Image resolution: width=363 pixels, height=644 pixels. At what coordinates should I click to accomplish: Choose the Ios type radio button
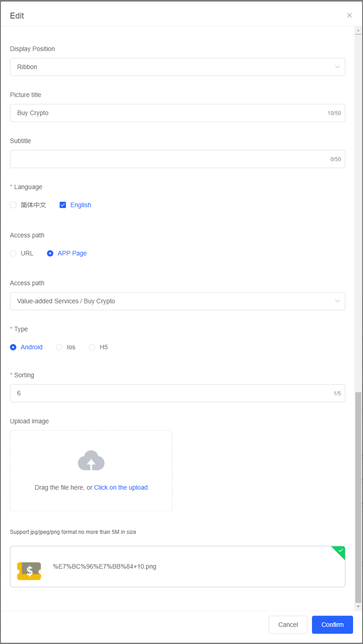tap(59, 347)
